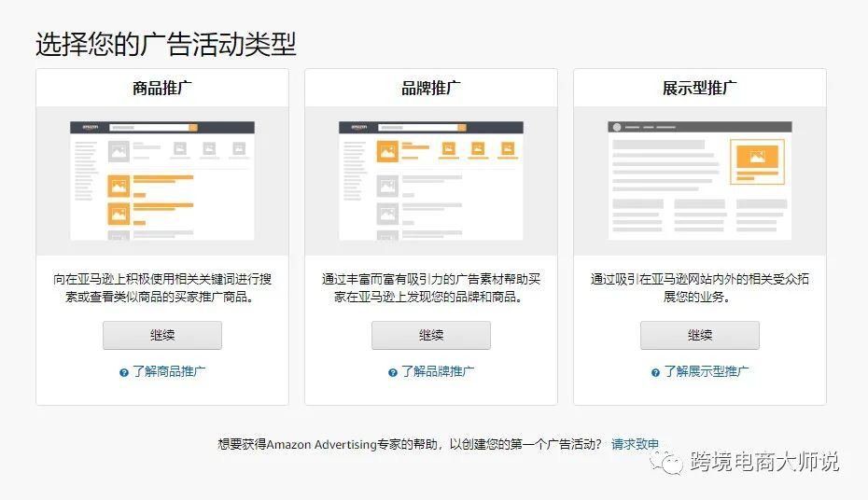
Task: Select the 品牌推广 preview illustration
Action: [430, 181]
